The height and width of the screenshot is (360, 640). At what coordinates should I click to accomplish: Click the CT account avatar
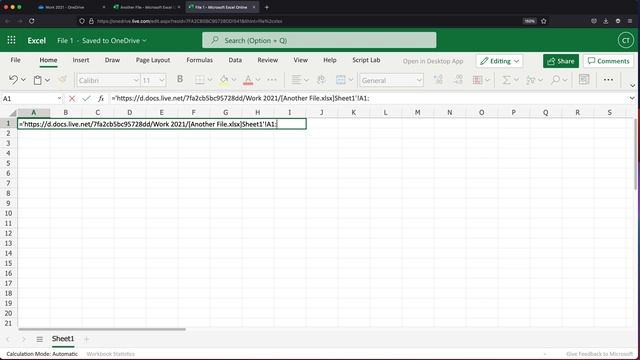point(625,40)
